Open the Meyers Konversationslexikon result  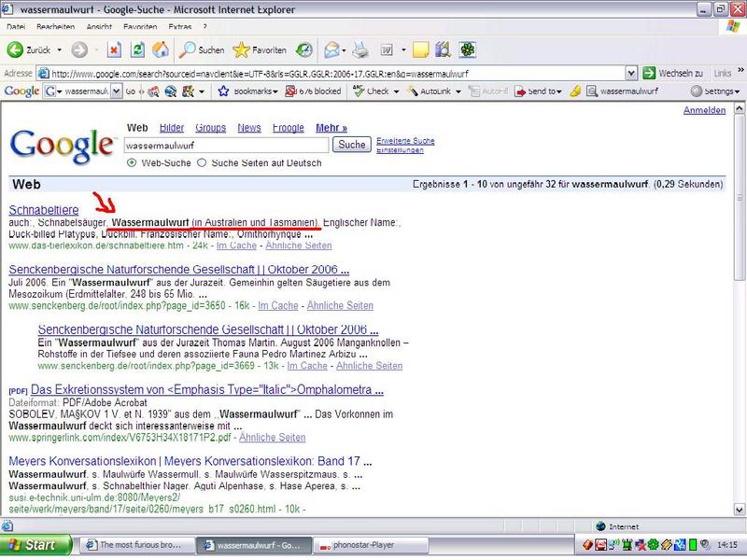(x=190, y=461)
